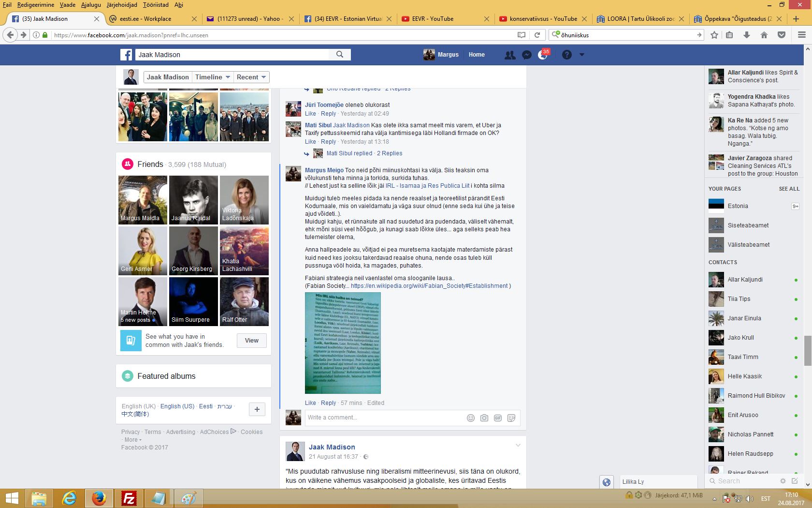This screenshot has width=812, height=508.
Task: Open Martin Helme's friend thumbnail
Action: click(143, 301)
